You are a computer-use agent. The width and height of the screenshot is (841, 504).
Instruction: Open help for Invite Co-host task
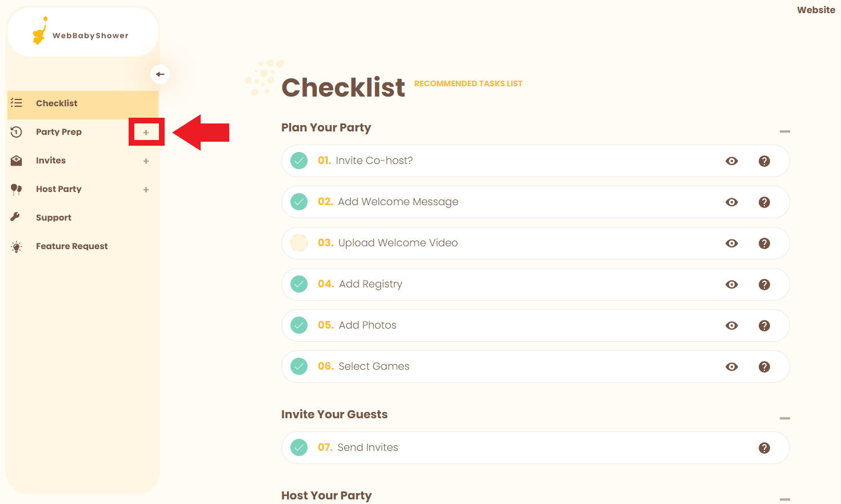pyautogui.click(x=764, y=161)
